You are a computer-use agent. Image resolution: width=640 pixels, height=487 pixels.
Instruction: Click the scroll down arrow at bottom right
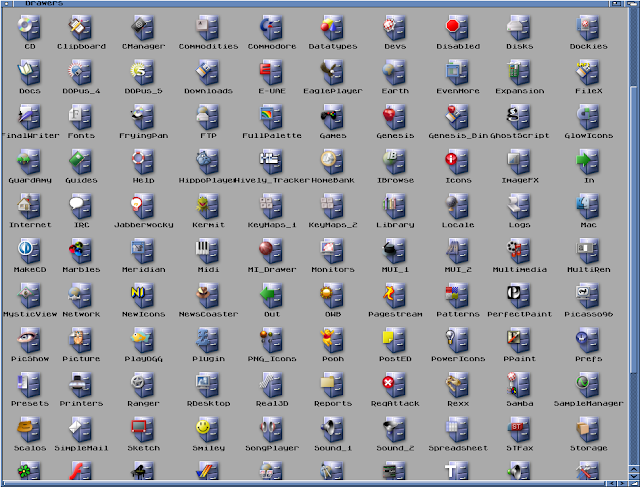633,476
